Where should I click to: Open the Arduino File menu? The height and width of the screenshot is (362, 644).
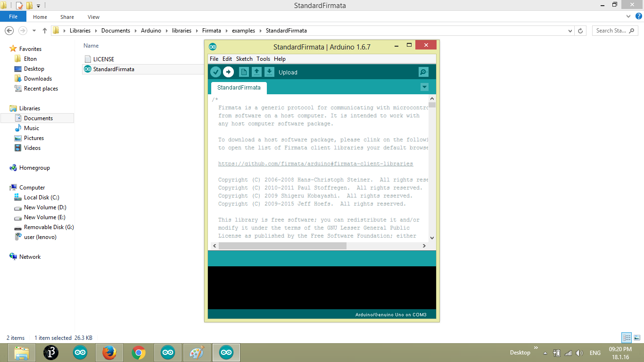click(214, 59)
